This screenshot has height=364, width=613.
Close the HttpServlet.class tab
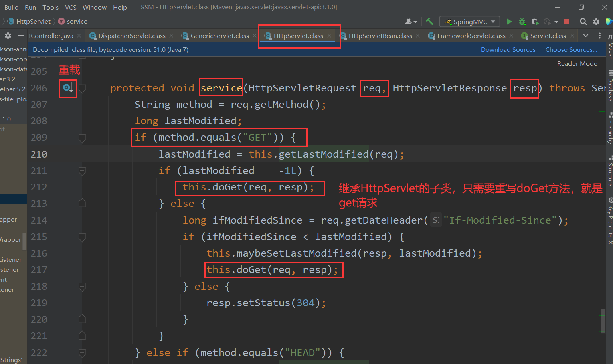point(329,36)
